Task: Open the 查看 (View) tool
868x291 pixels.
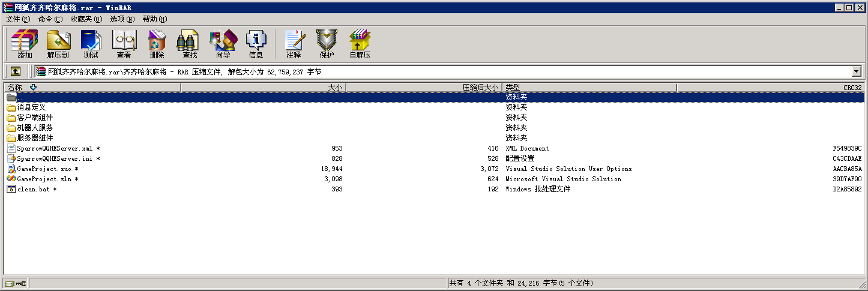Action: pos(124,44)
